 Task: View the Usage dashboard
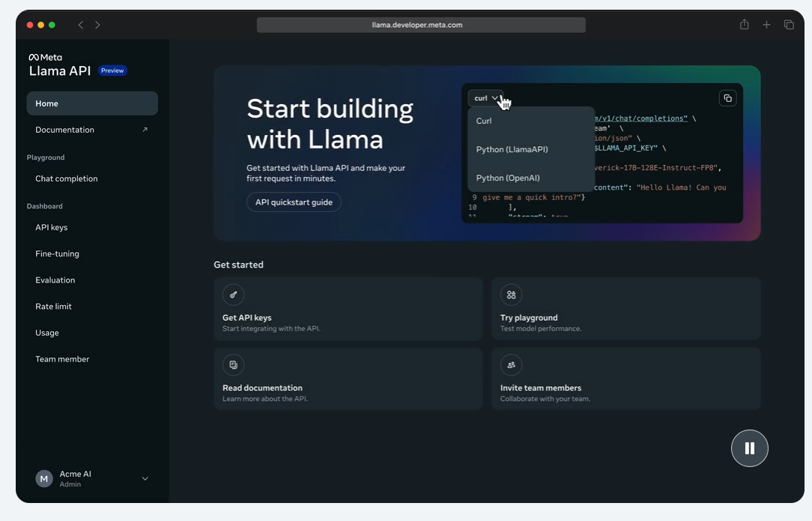click(x=92, y=333)
